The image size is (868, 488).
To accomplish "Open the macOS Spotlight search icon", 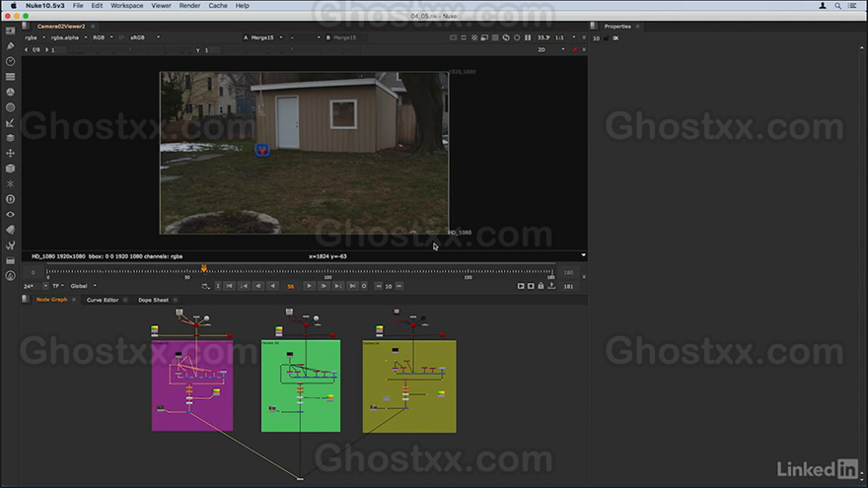I will (837, 6).
